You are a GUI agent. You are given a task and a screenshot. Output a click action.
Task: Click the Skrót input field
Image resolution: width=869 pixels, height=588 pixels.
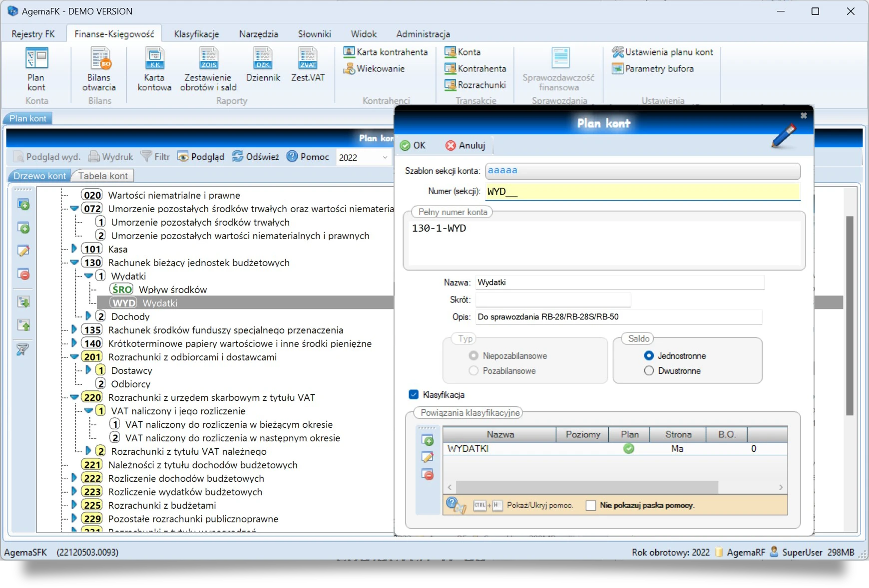553,299
